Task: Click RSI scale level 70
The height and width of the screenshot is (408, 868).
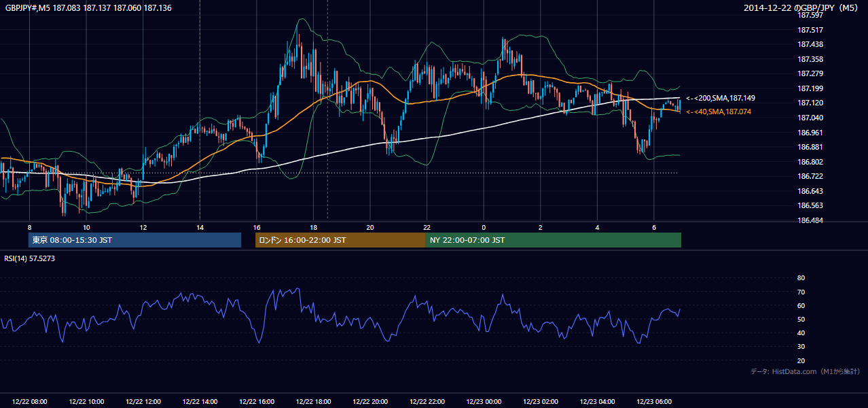Action: [x=801, y=292]
